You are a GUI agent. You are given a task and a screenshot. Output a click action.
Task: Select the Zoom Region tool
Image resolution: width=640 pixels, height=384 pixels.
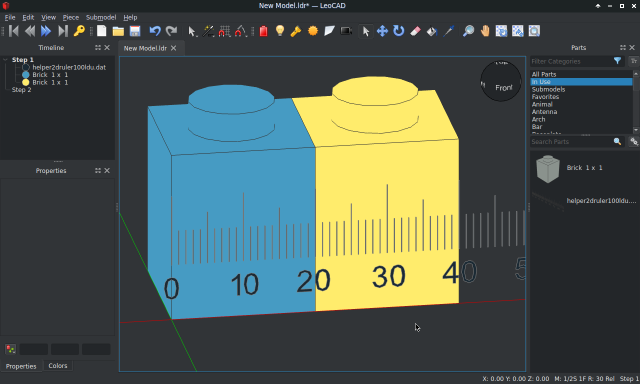[534, 31]
